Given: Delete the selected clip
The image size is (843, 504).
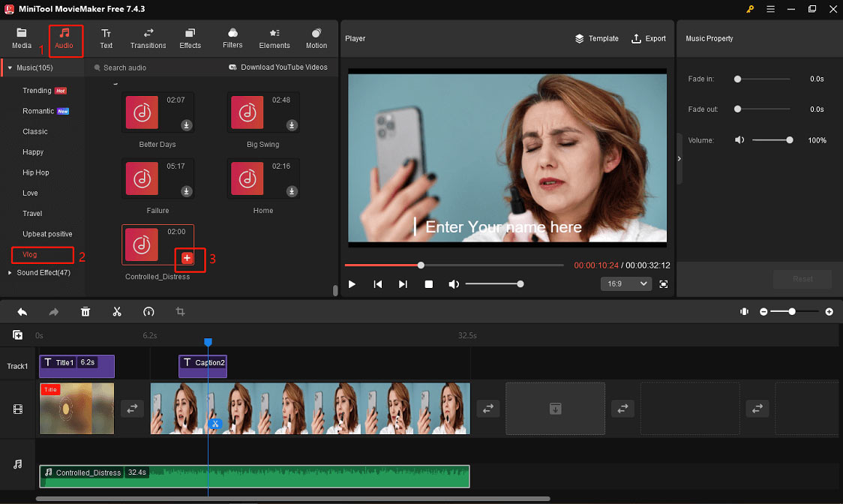Looking at the screenshot, I should 85,312.
